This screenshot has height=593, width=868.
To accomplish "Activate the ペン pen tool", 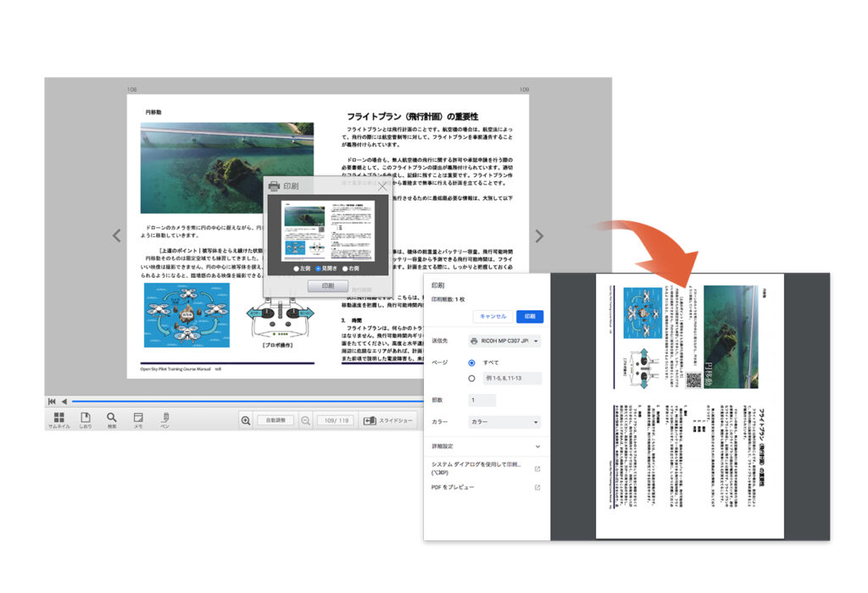I will pyautogui.click(x=165, y=418).
